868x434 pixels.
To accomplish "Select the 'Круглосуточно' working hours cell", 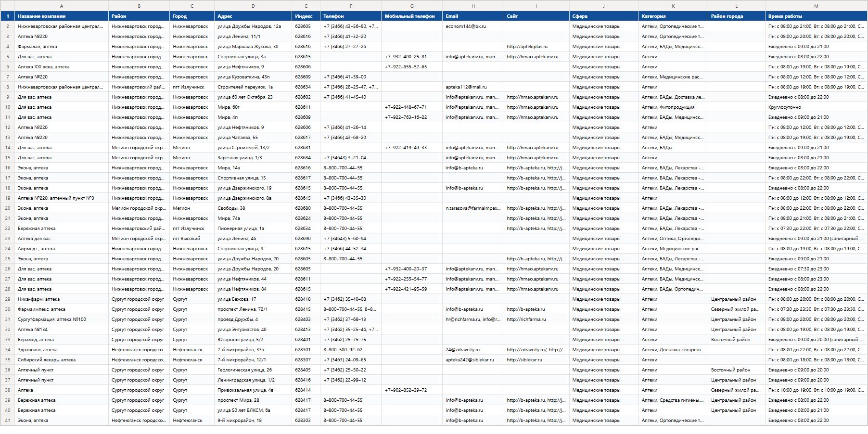I will coord(816,107).
